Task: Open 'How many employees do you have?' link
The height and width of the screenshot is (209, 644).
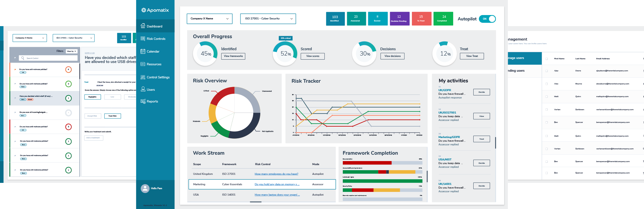Action: coord(276,174)
